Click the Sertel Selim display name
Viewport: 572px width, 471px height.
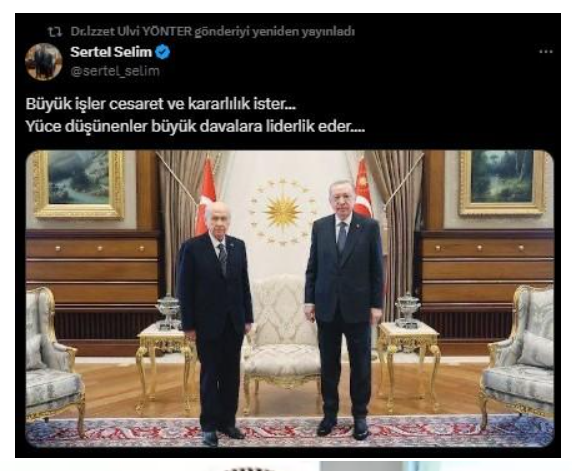(x=111, y=52)
